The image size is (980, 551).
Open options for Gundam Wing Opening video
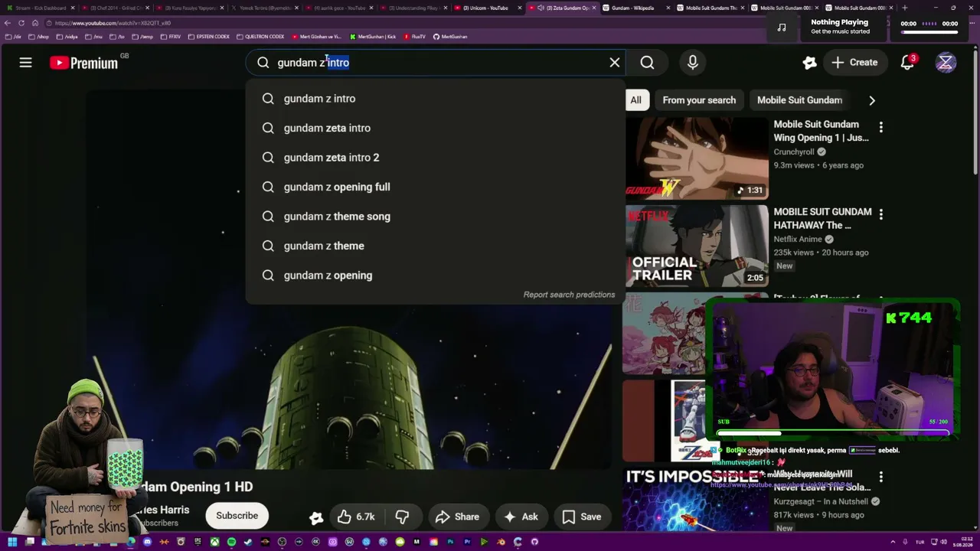click(x=880, y=127)
